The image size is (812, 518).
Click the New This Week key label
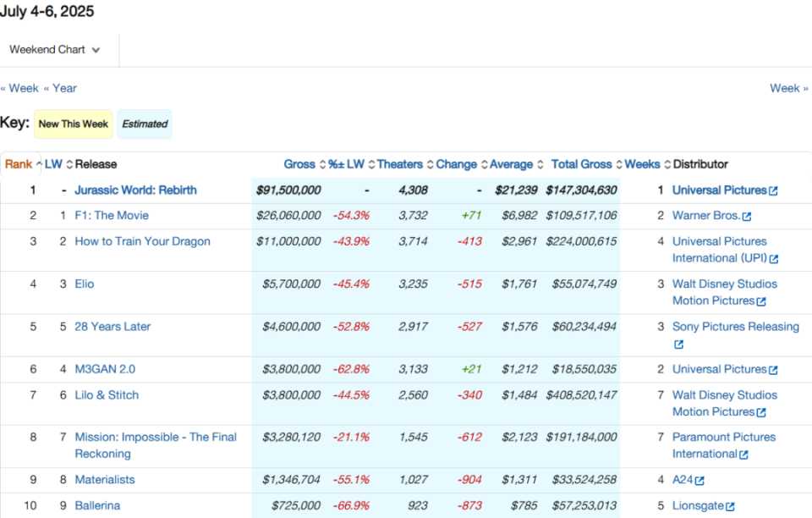pyautogui.click(x=73, y=124)
